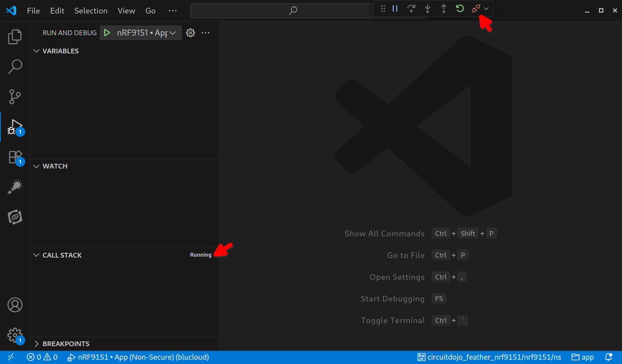Click the Toggle Terminal shortcut label

(393, 321)
